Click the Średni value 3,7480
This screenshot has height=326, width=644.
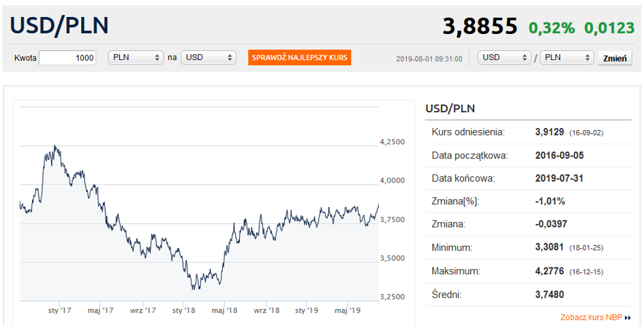pyautogui.click(x=549, y=295)
